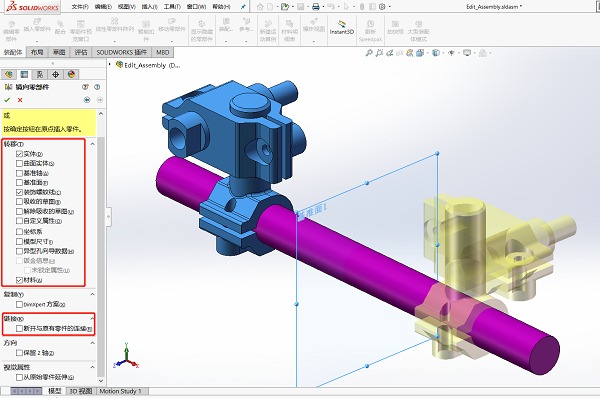Enable the 模型尺寸 checkbox
Viewport: 600px width, 398px height.
click(20, 241)
